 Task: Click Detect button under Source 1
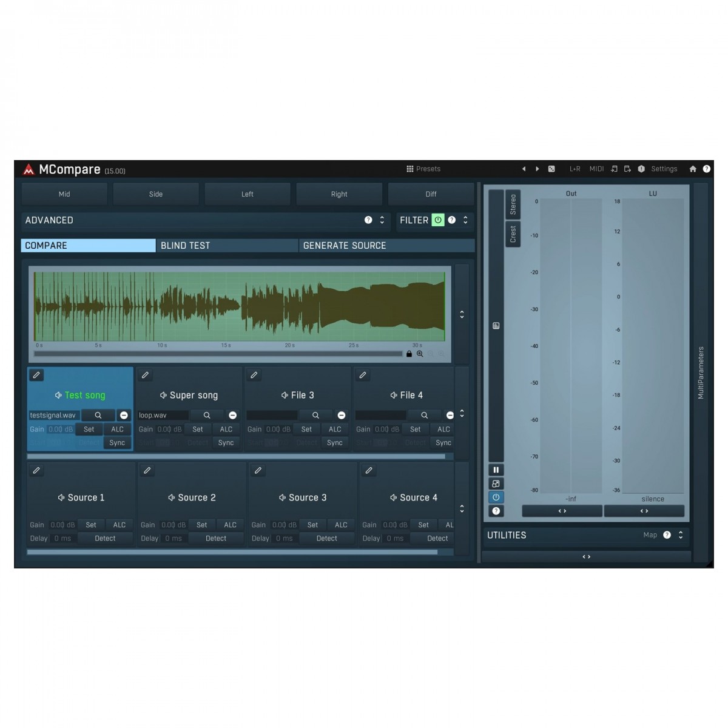105,539
